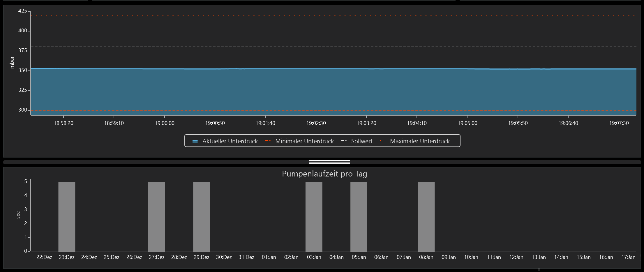Click the 01:Jan date axis label
644x272 pixels.
point(269,257)
